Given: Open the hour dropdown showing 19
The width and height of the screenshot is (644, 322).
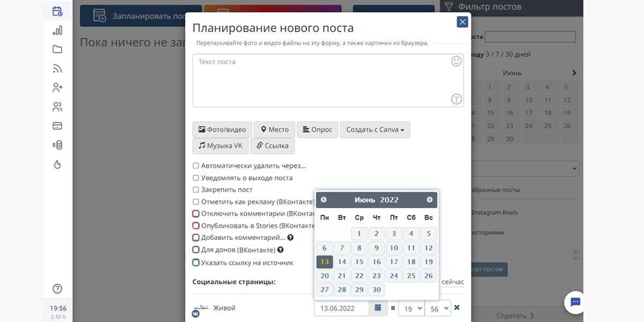Looking at the screenshot, I should pyautogui.click(x=411, y=308).
